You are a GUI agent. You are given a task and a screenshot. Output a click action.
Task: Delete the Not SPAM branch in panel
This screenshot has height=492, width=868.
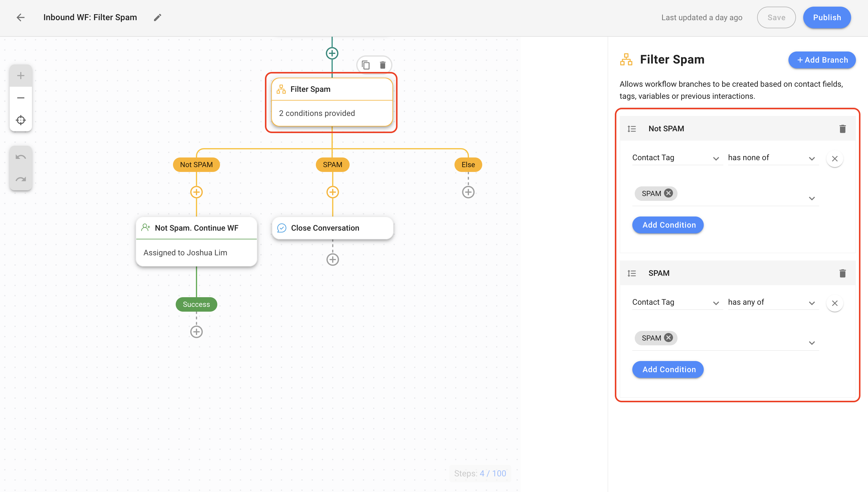tap(842, 129)
